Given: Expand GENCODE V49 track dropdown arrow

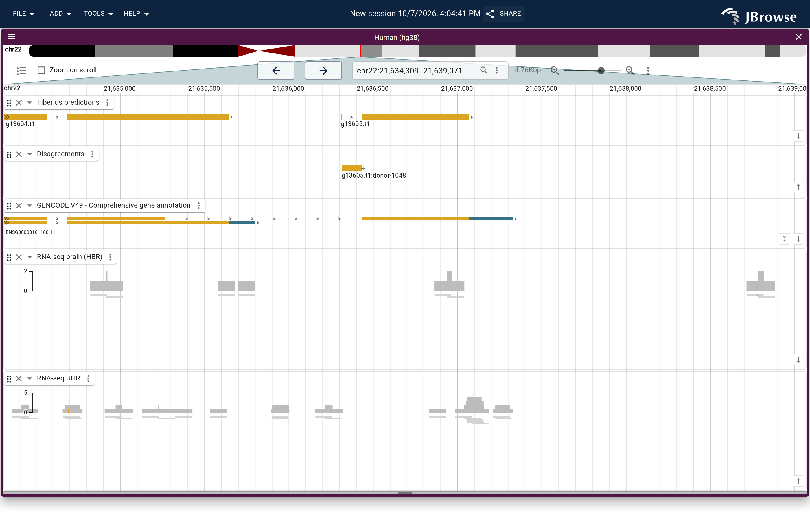Looking at the screenshot, I should click(30, 206).
